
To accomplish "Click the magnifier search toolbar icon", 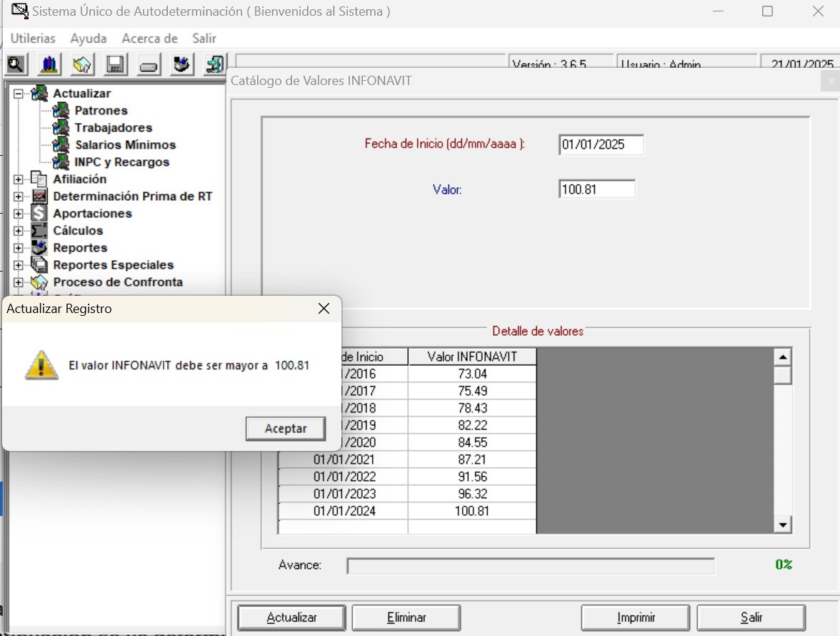I will [x=16, y=65].
